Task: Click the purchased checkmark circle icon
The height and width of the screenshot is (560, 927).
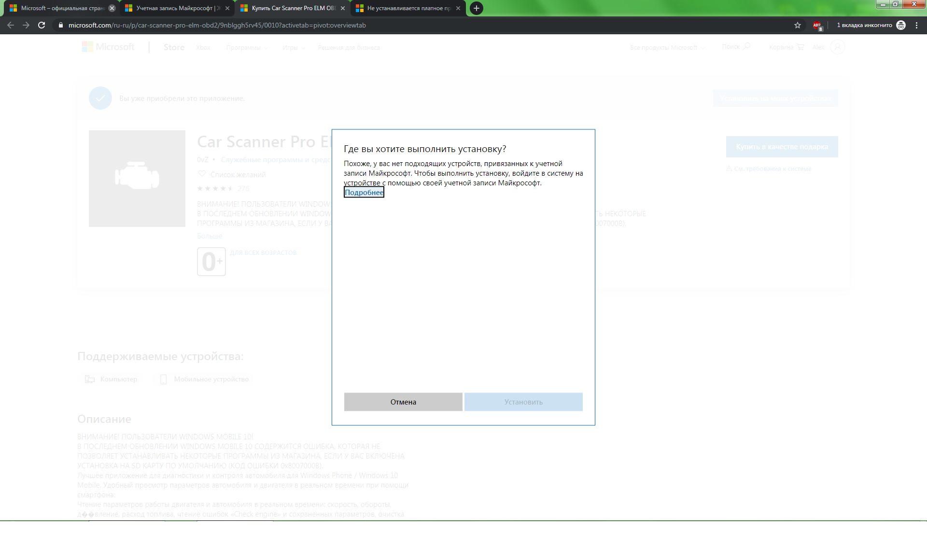Action: coord(100,98)
